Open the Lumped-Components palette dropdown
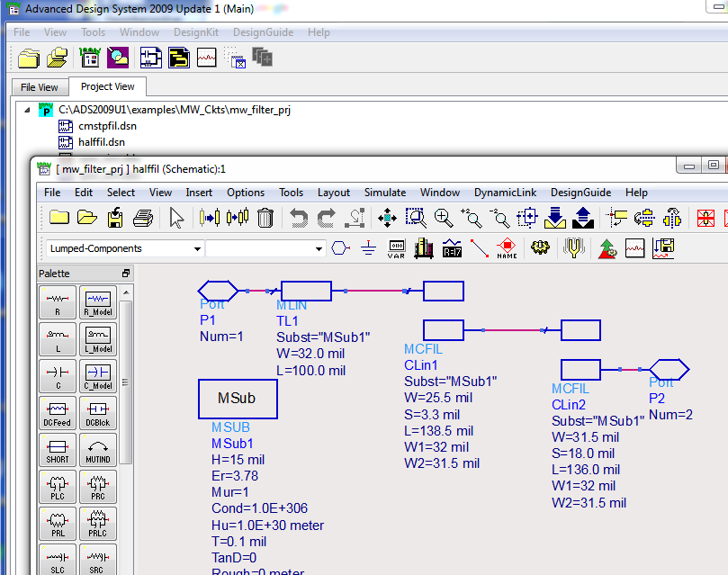This screenshot has width=728, height=575. pyautogui.click(x=197, y=248)
